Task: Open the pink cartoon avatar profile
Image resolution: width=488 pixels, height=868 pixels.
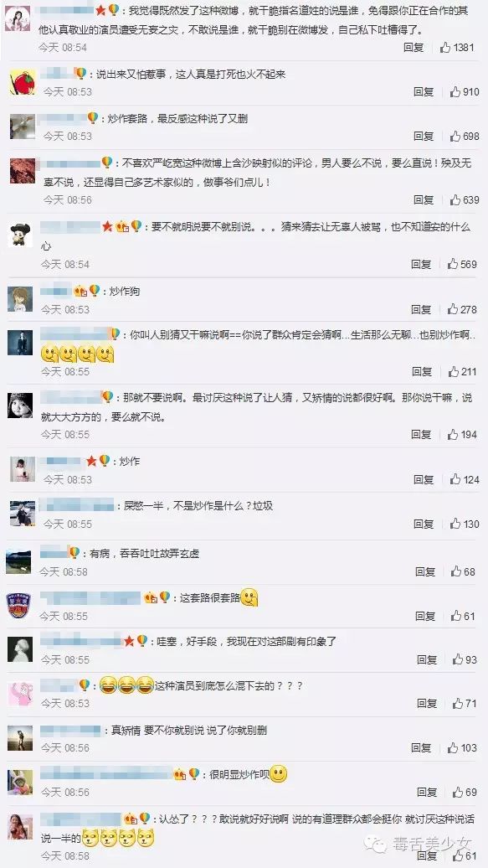Action: tap(19, 694)
